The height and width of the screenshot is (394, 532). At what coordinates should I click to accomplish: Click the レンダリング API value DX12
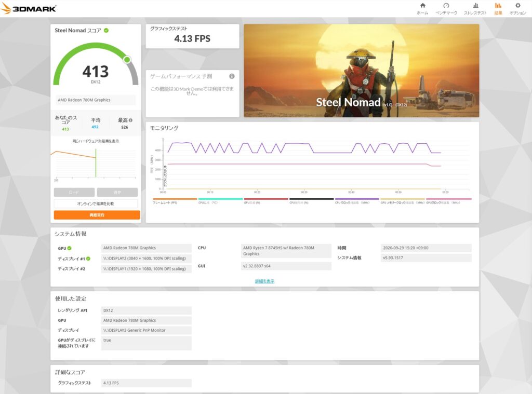pyautogui.click(x=146, y=310)
